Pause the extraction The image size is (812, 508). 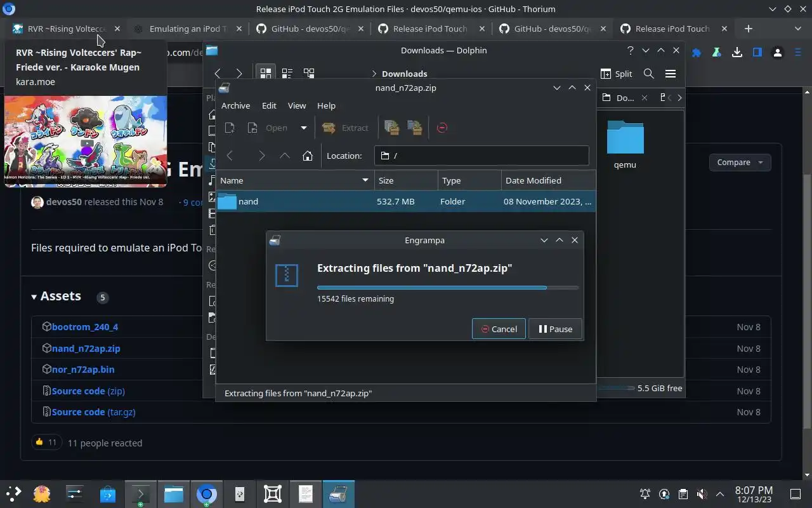tap(555, 329)
